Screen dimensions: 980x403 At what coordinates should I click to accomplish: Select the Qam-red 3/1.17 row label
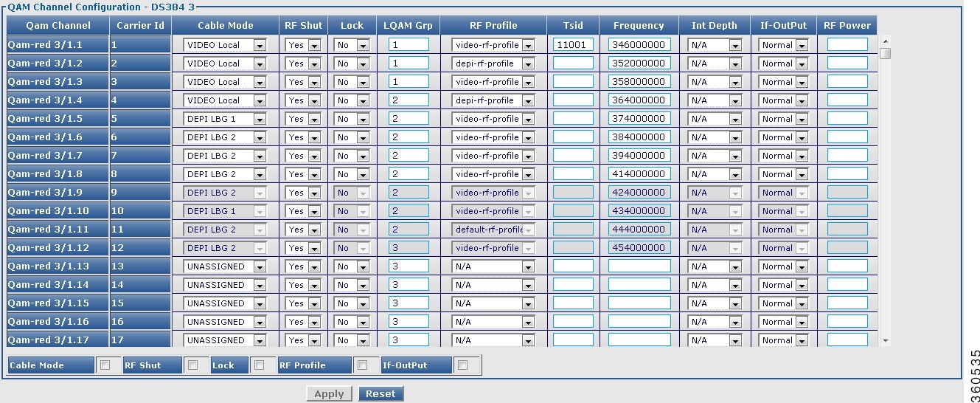[x=58, y=340]
